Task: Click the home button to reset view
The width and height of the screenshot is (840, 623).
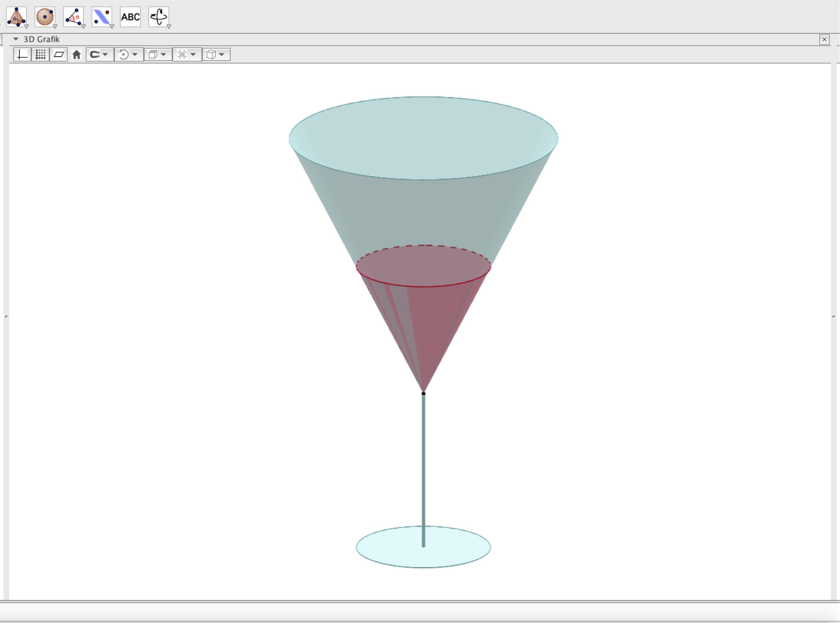Action: point(76,55)
